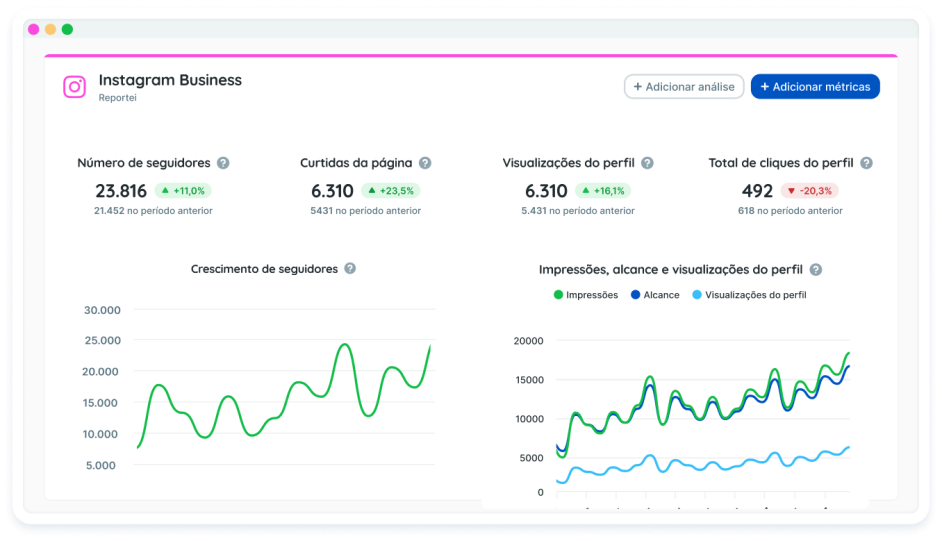942x541 pixels.
Task: Select the +23,5% page likes badge
Action: (x=391, y=190)
